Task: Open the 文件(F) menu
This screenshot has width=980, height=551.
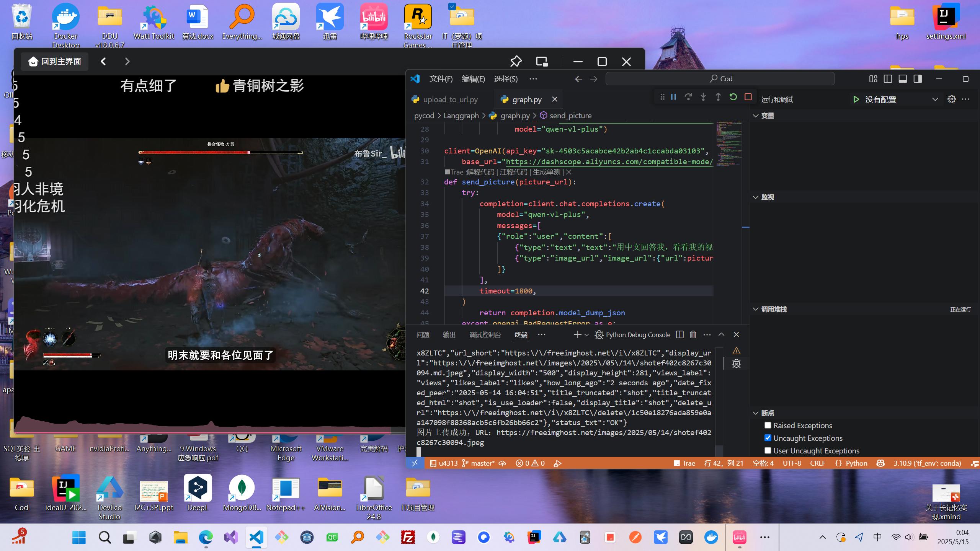Action: (x=441, y=79)
